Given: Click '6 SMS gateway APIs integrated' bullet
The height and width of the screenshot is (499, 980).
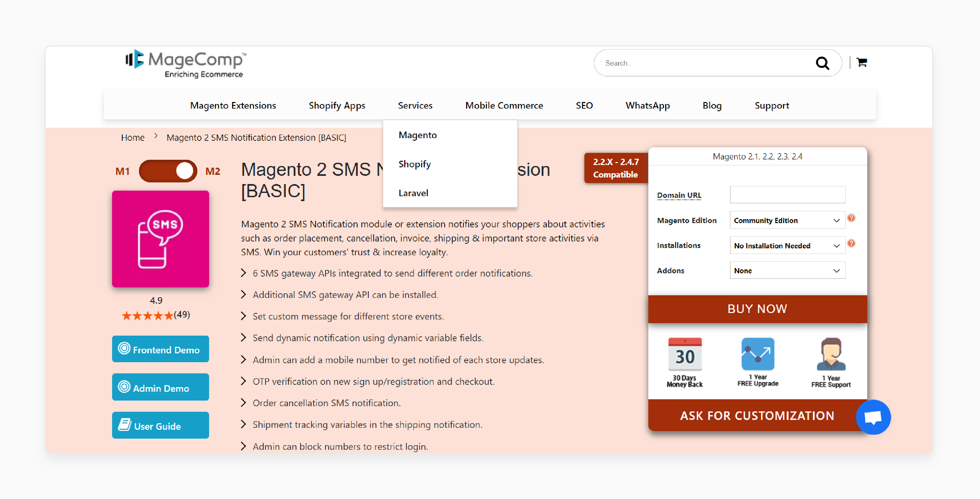Looking at the screenshot, I should 392,273.
